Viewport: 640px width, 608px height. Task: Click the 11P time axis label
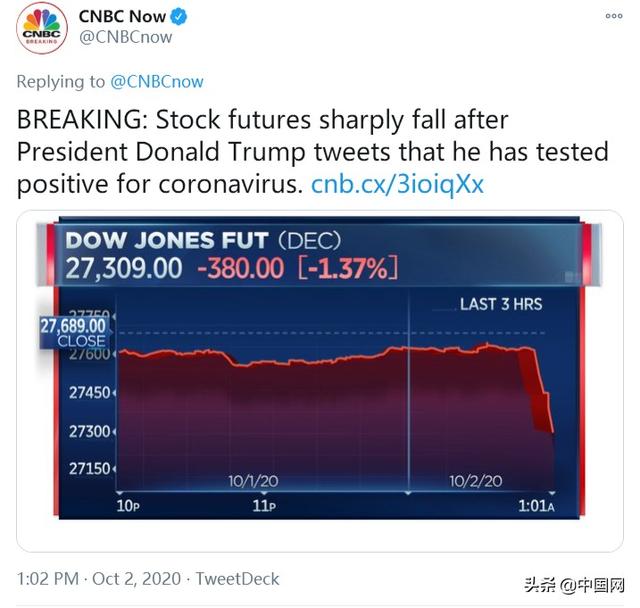pos(264,505)
